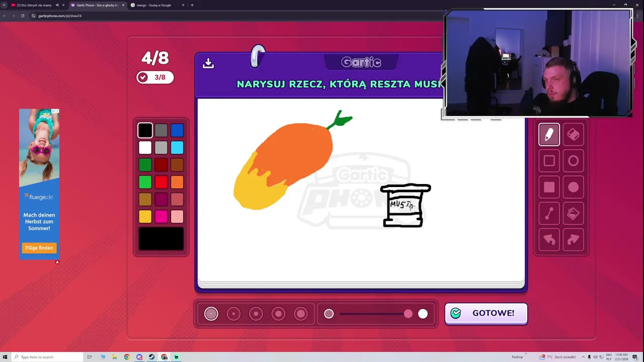This screenshot has width=644, height=362.
Task: Pick the dark brown color swatch
Action: point(177,165)
